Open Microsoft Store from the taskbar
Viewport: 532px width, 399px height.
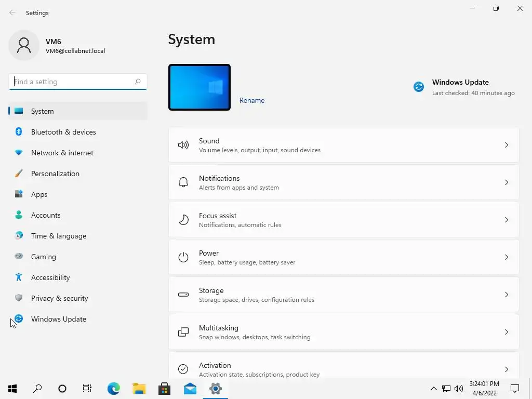164,389
